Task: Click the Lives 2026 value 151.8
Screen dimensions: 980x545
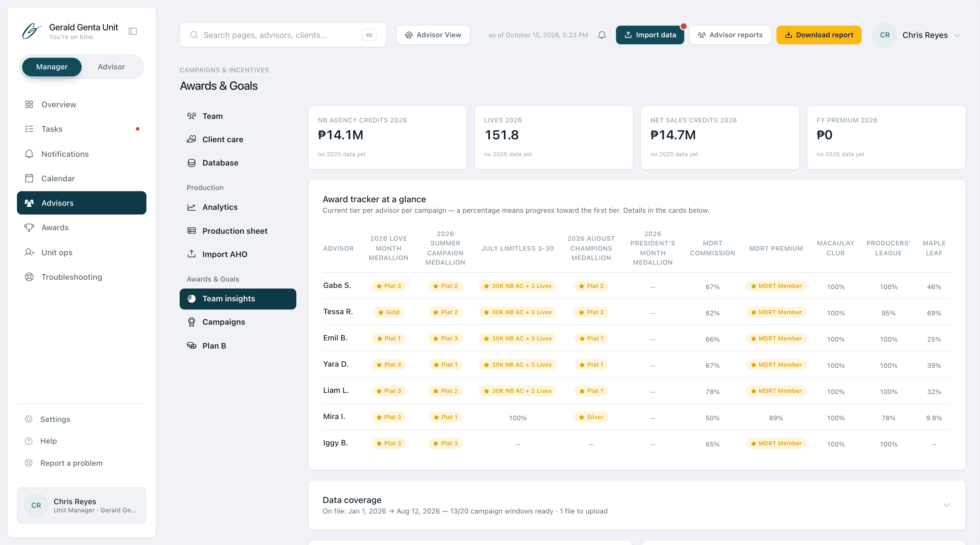Action: click(x=501, y=135)
